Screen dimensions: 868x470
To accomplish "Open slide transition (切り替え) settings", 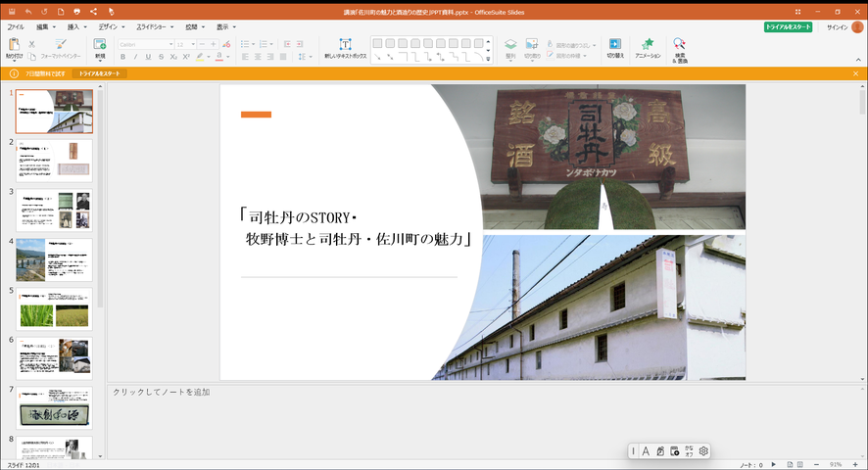I will point(615,49).
